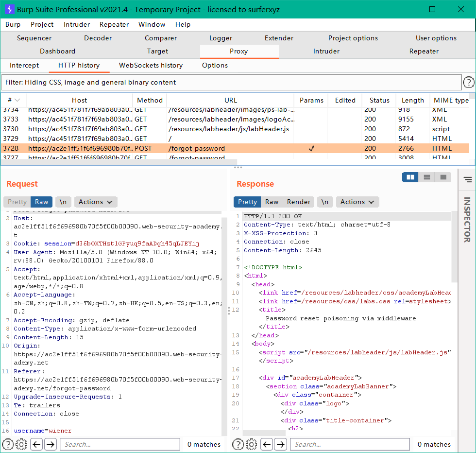Open the filter bar settings

(x=231, y=82)
